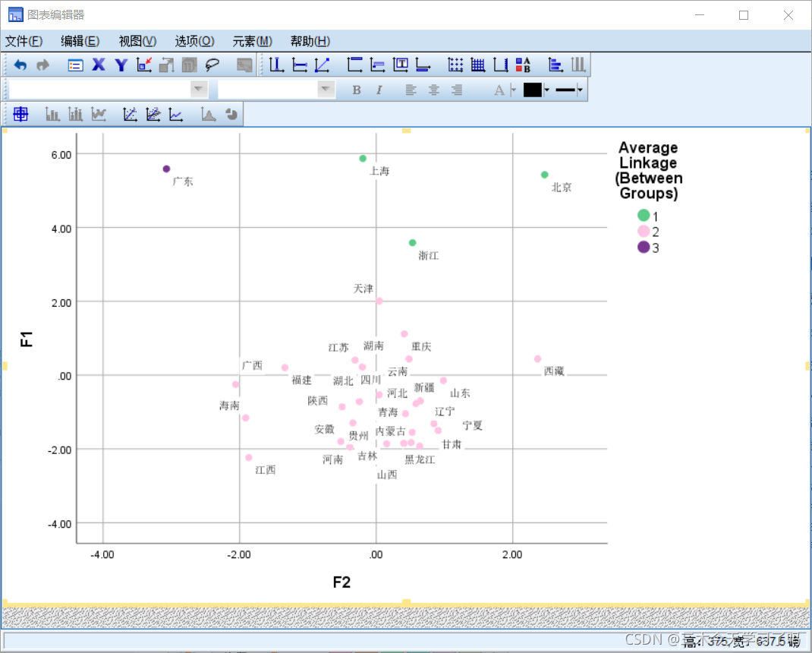Select the F1 axis title
Image resolution: width=812 pixels, height=653 pixels.
pos(26,339)
